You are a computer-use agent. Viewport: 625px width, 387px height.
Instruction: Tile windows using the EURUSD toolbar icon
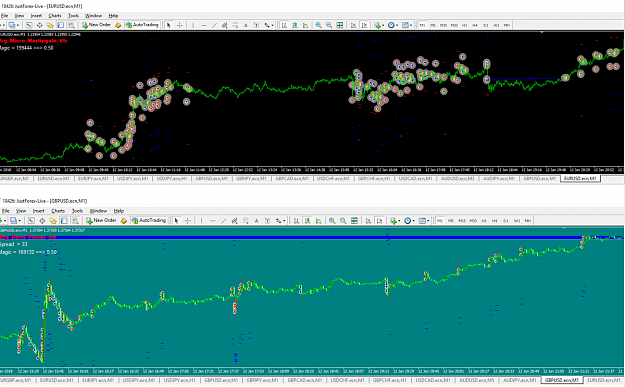tap(340, 25)
